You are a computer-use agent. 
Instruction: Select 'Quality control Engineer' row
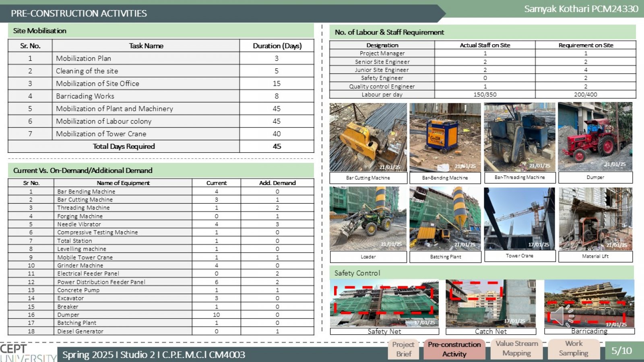pyautogui.click(x=483, y=86)
